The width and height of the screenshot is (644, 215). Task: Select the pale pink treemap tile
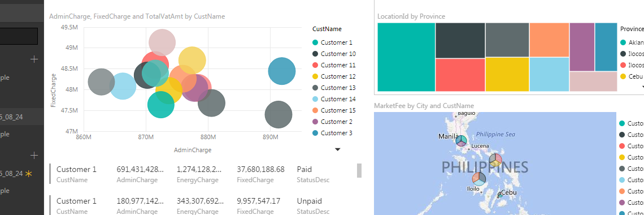coord(593,81)
